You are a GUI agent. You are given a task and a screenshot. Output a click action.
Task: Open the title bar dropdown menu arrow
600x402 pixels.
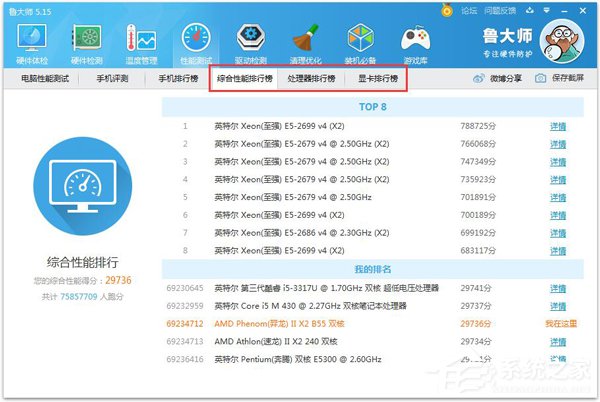coord(546,11)
